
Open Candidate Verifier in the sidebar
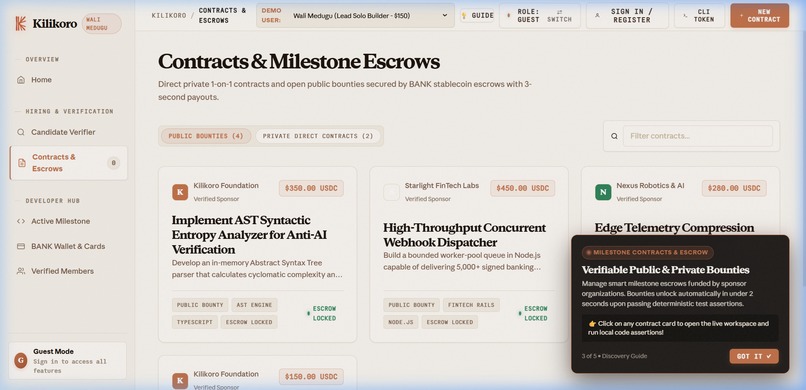click(x=69, y=132)
